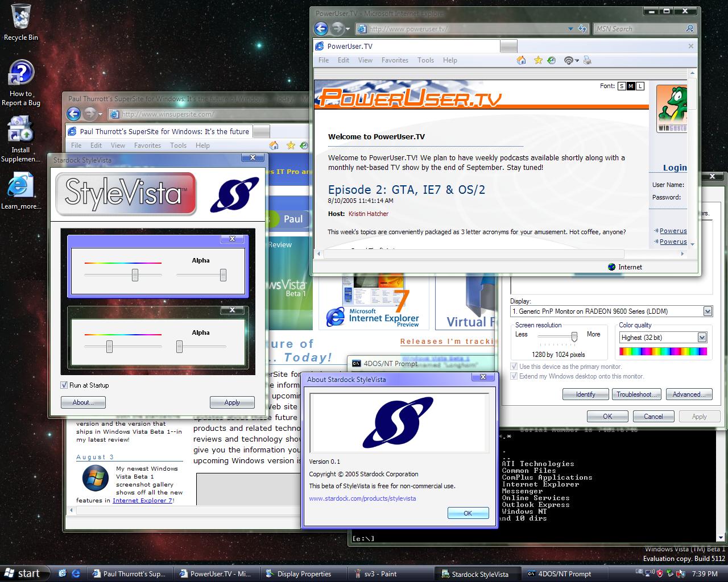Click the RSS feeds icon in PowerUser.TV toolbar
This screenshot has height=582, width=728.
click(568, 60)
